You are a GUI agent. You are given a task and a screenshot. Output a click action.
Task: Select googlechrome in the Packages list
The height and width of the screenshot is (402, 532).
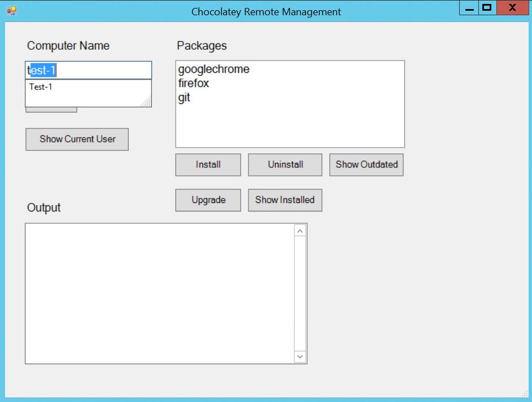pyautogui.click(x=213, y=70)
